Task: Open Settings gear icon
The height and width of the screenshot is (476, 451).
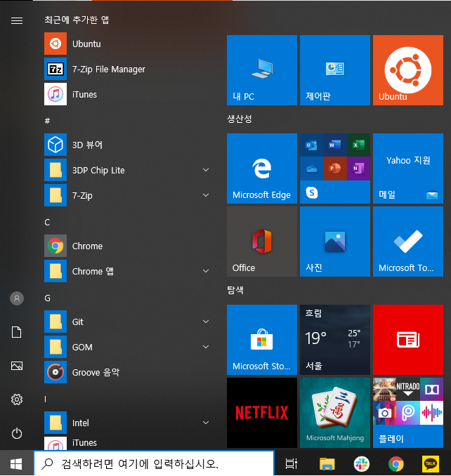Action: coord(17,399)
